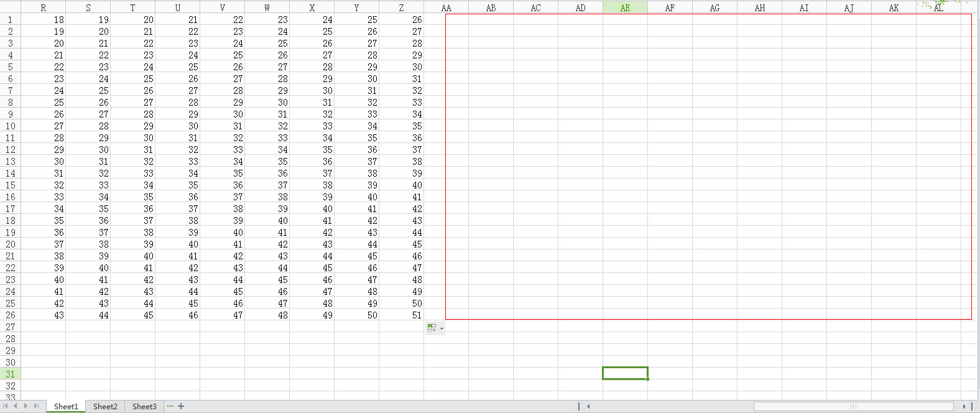This screenshot has width=980, height=413.
Task: Select row 1 by its row header
Action: click(11, 19)
